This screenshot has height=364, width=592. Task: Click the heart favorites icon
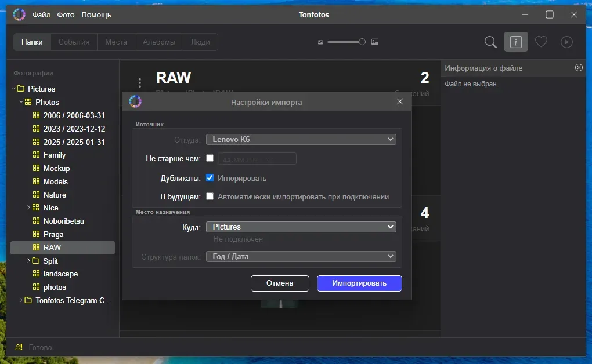click(541, 42)
